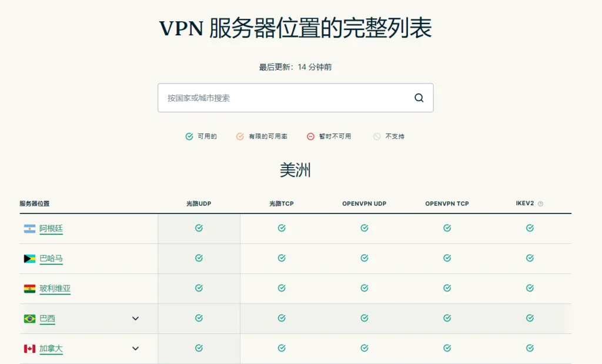Click Brazil's OpenVPN UDP availability checkmark
This screenshot has width=602, height=364.
coord(364,318)
